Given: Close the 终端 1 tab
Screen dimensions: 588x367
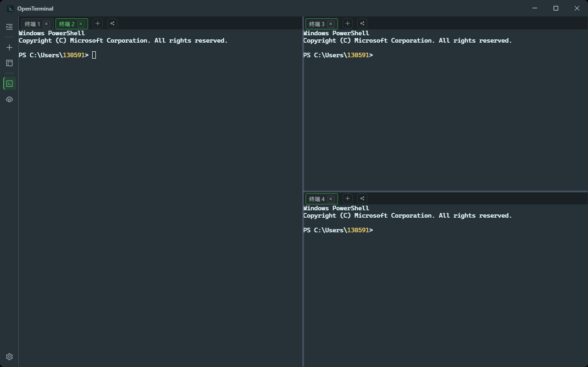Looking at the screenshot, I should tap(46, 24).
